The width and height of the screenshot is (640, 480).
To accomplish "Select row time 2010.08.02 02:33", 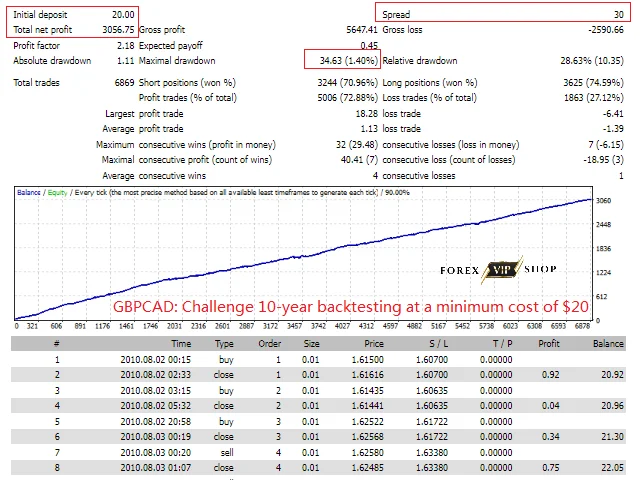I will [x=156, y=375].
